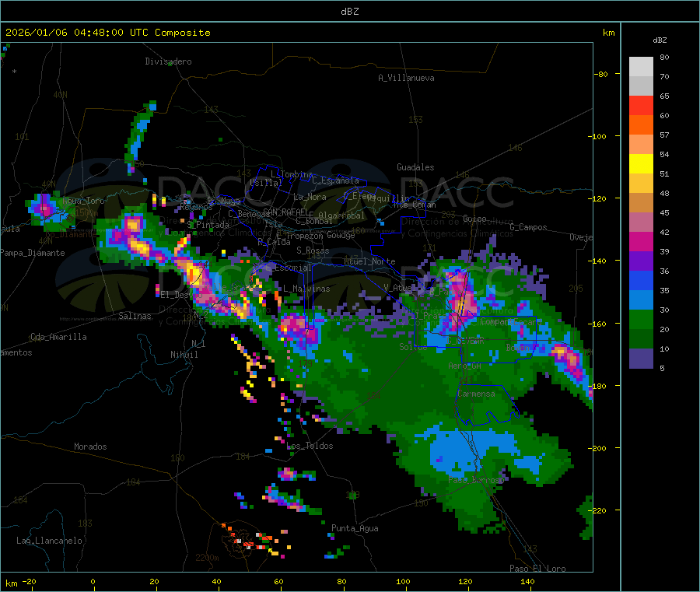Click the '0' tick on the horizontal km axis
The height and width of the screenshot is (592, 700).
pos(93,581)
